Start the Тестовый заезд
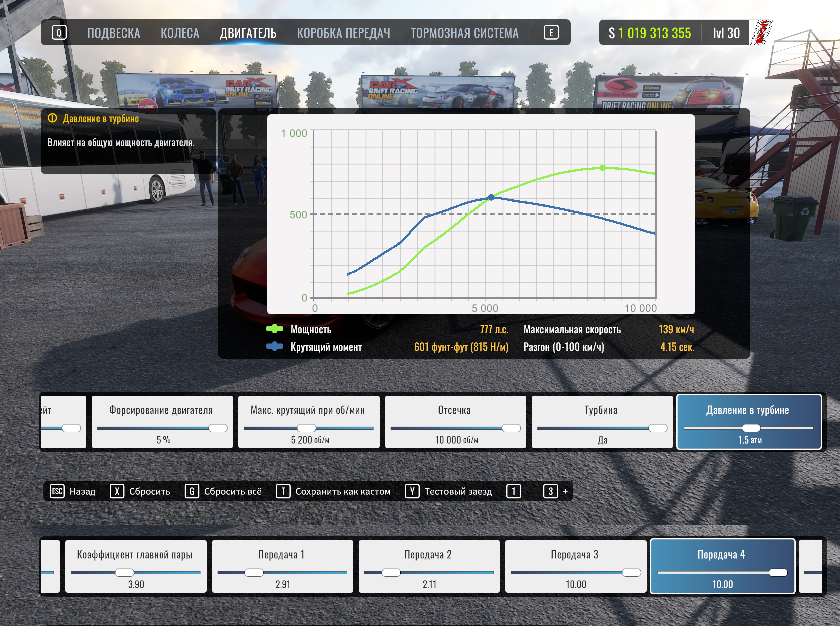 point(458,491)
